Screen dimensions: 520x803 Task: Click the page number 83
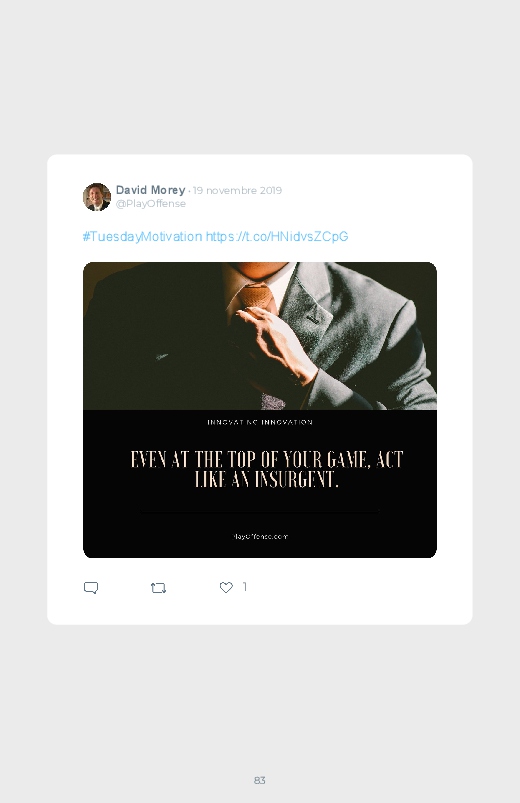point(260,780)
